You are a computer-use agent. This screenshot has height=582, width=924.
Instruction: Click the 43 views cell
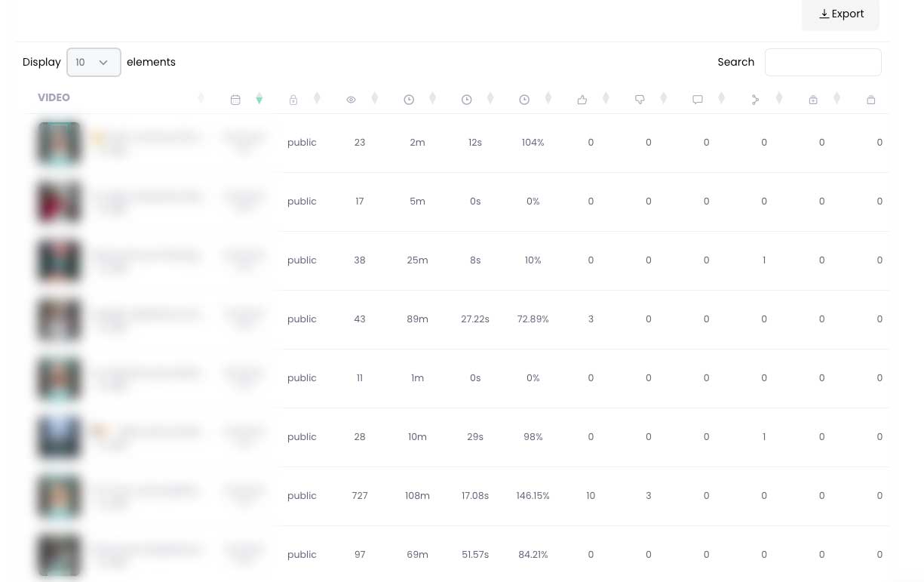pyautogui.click(x=360, y=319)
